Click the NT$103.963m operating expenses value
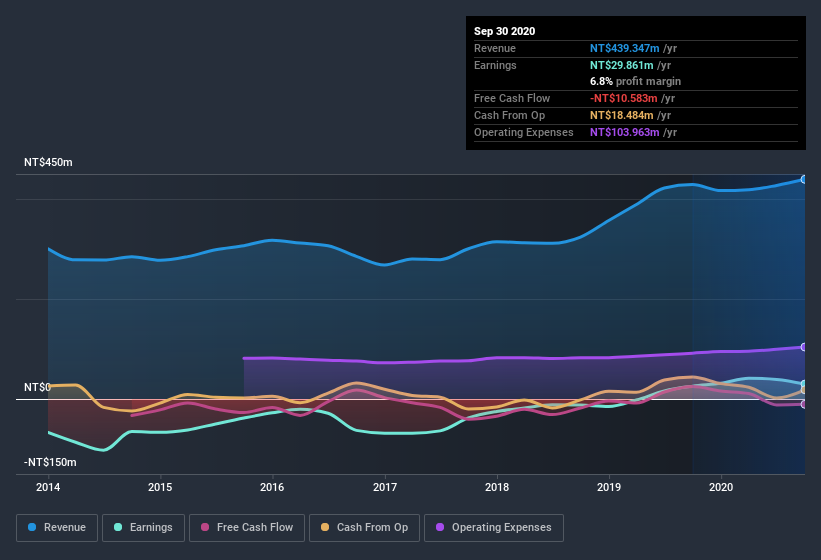The width and height of the screenshot is (821, 560). (625, 132)
